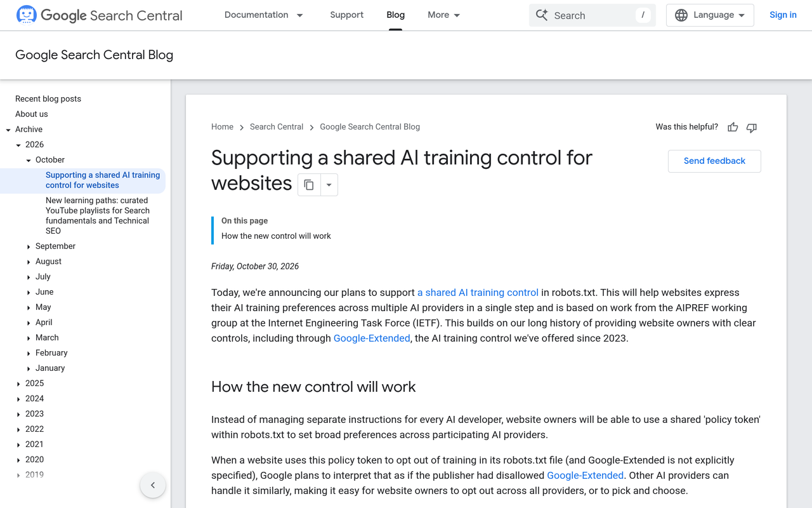Click the Home breadcrumb link
The height and width of the screenshot is (508, 812).
(x=222, y=126)
